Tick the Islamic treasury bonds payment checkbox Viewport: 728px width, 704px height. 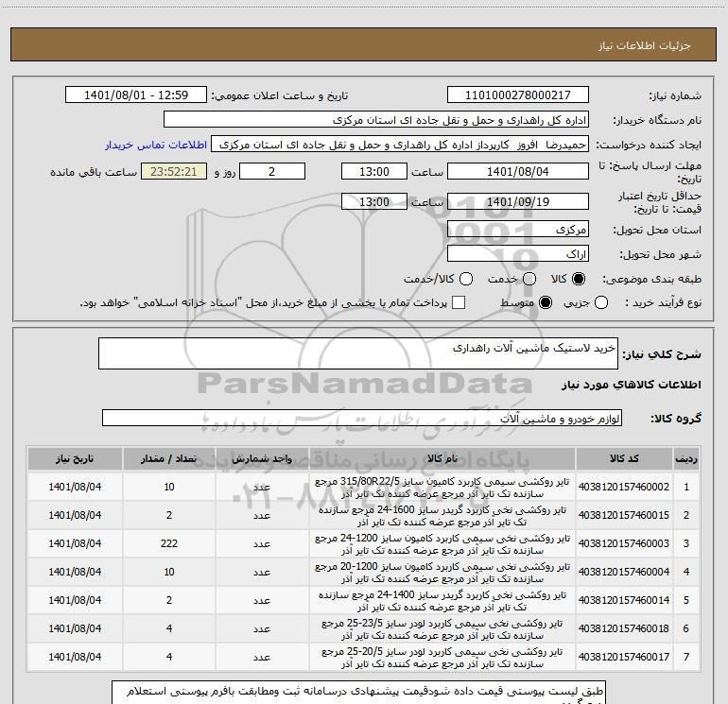tap(459, 302)
